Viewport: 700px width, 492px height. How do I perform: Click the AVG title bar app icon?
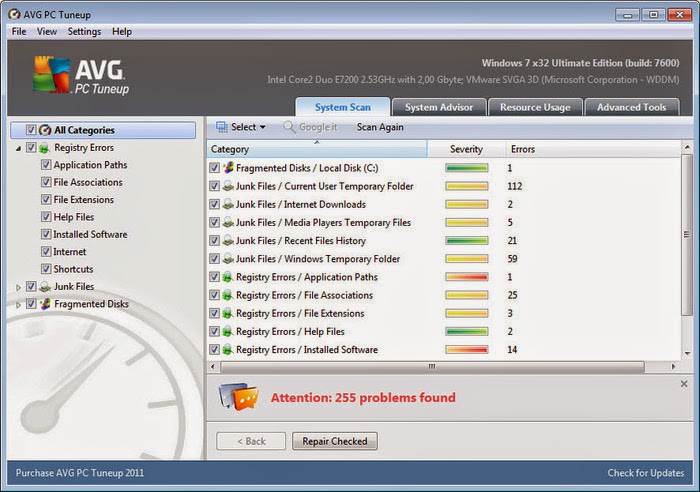coord(14,14)
